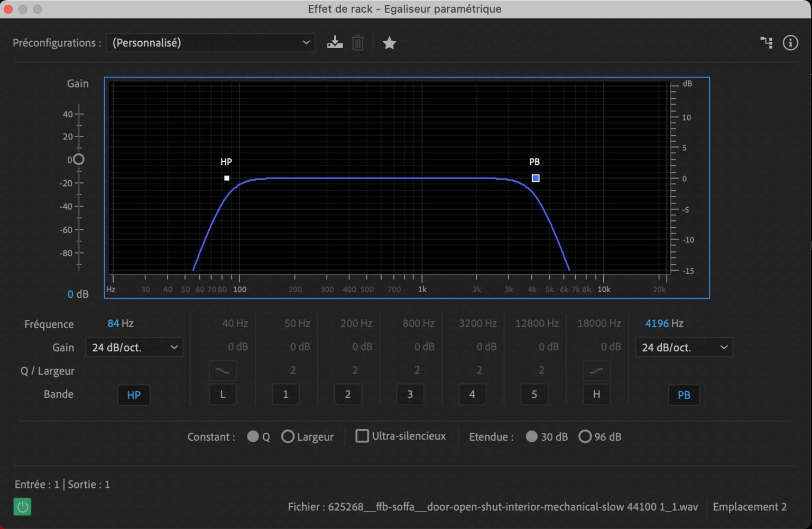Select Constant Q radio button

[253, 437]
